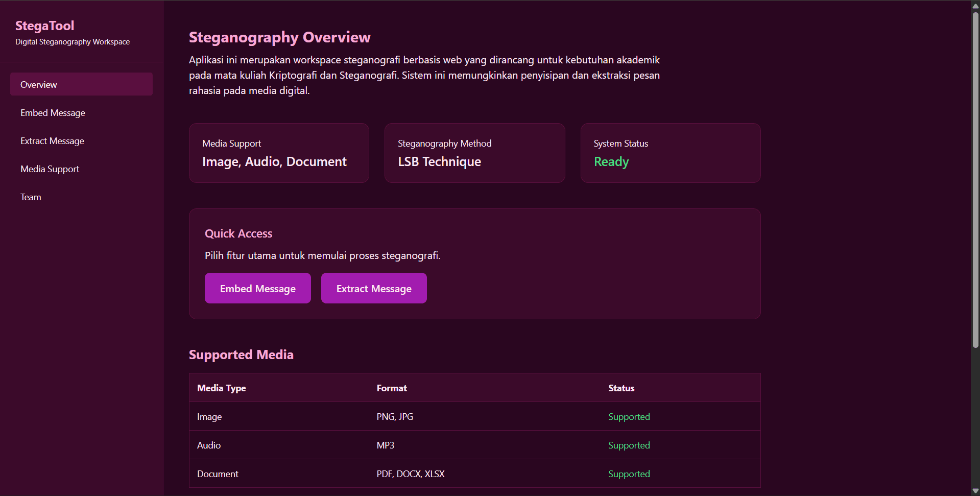This screenshot has height=496, width=980.
Task: Select Media Support sidebar item
Action: point(81,169)
